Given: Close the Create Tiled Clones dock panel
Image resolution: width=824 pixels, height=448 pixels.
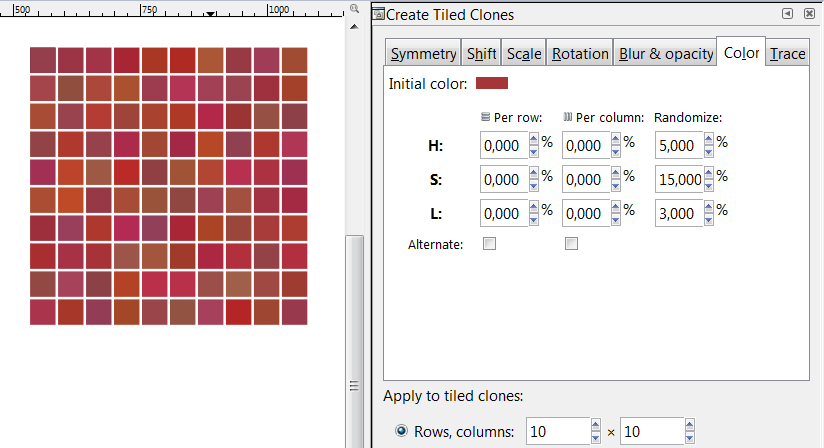Looking at the screenshot, I should [809, 14].
